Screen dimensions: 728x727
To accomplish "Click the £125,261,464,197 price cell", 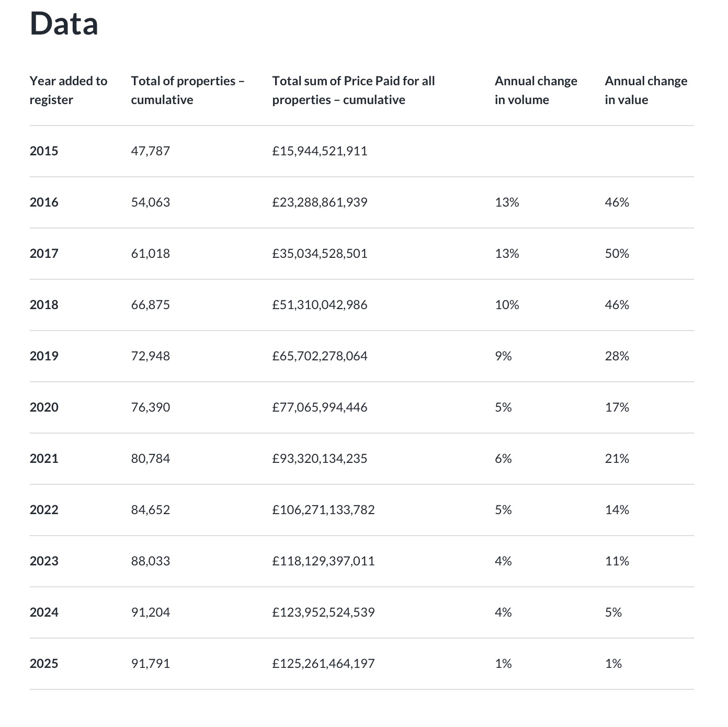I will 323,664.
